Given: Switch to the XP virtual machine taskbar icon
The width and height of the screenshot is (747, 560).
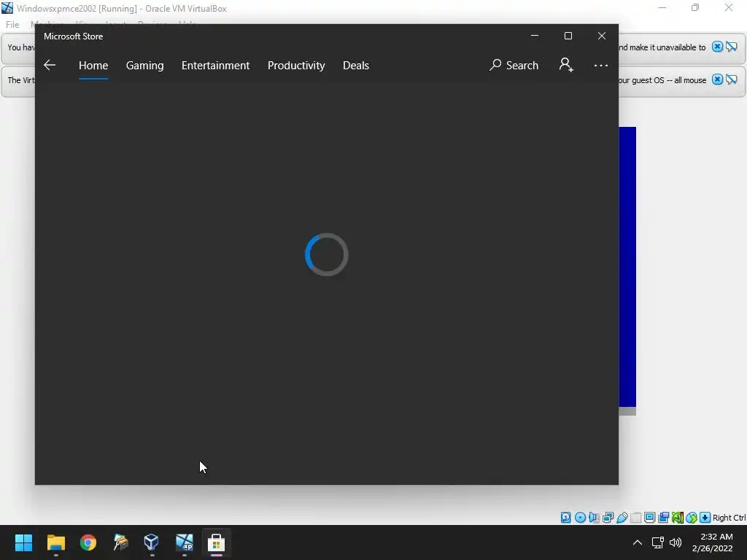Looking at the screenshot, I should (x=184, y=542).
